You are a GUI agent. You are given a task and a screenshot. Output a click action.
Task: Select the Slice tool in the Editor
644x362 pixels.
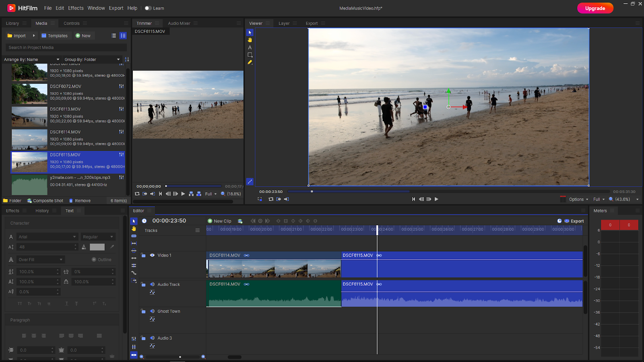point(134,236)
